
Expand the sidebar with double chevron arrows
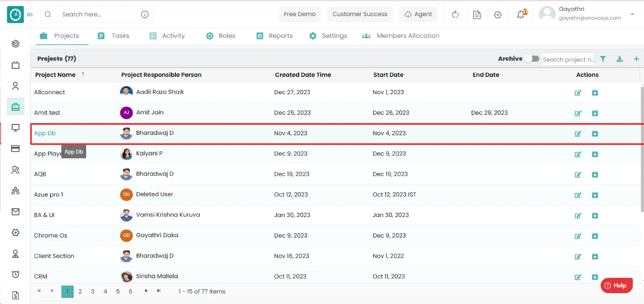30,14
